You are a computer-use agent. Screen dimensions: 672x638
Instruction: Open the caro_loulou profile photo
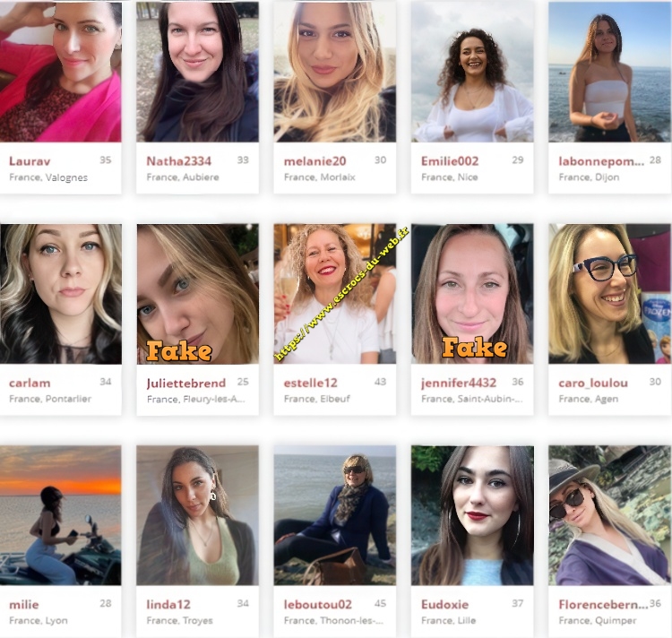click(x=610, y=294)
